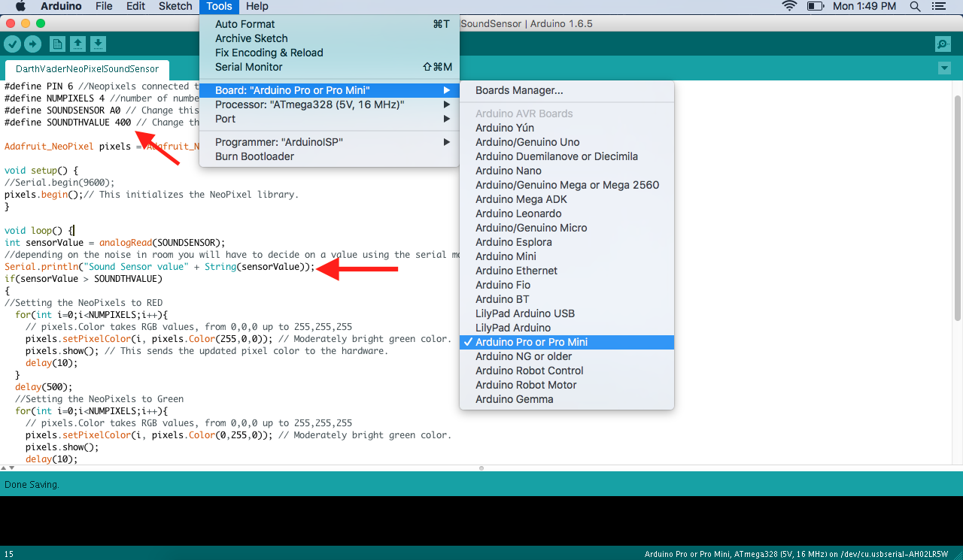Select Arduino Gemma board
This screenshot has height=560, width=963.
coord(567,399)
